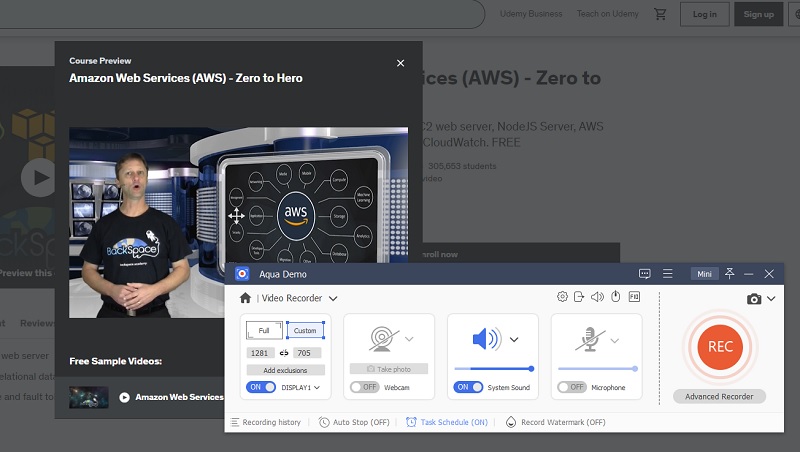The width and height of the screenshot is (800, 452).
Task: Open Recording history
Action: (266, 422)
